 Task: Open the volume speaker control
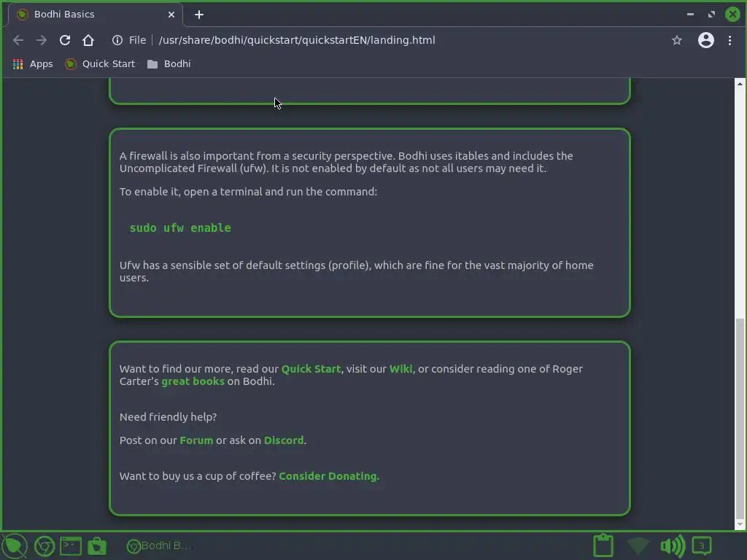pyautogui.click(x=672, y=546)
